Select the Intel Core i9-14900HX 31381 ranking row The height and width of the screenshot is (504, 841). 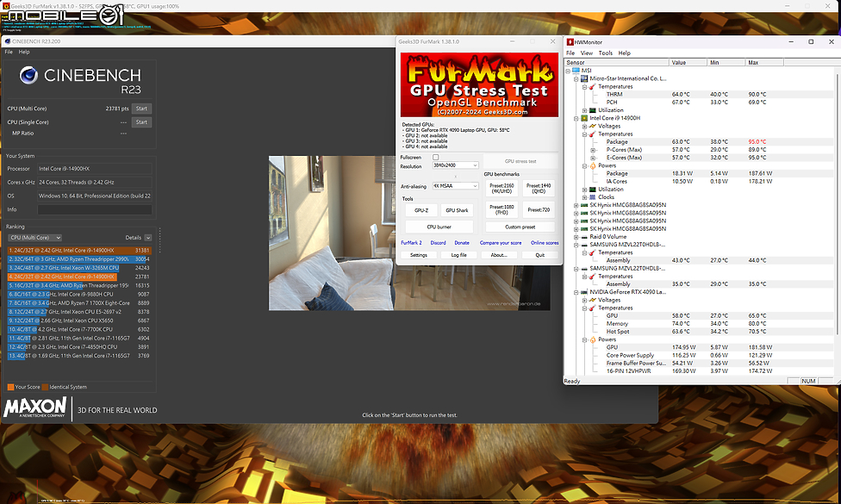[79, 251]
